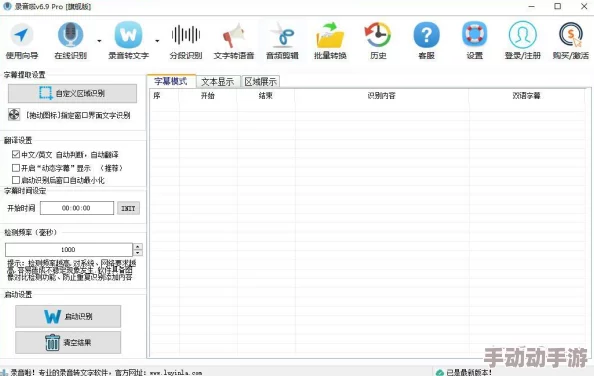This screenshot has width=594, height=376.
Task: Click the app logo in title bar
Action: point(7,6)
